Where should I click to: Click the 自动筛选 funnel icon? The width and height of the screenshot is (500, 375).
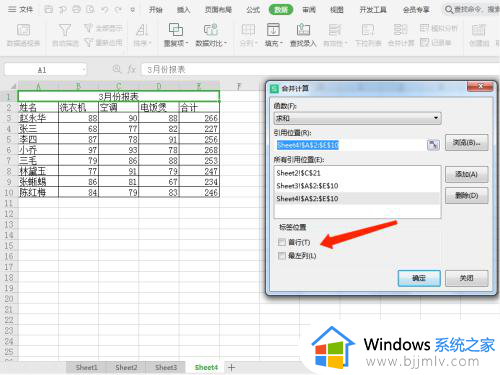click(65, 35)
